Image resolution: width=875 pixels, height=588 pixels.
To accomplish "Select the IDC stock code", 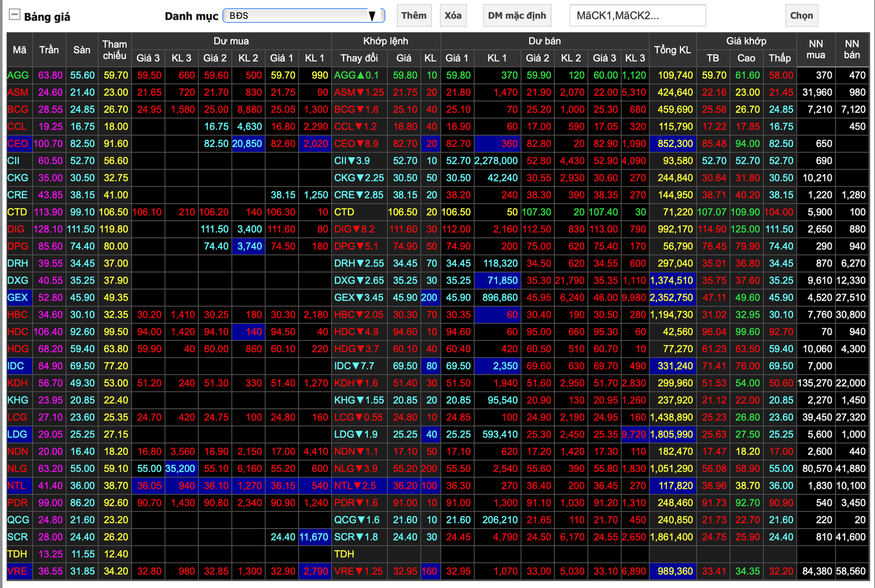I will click(16, 366).
